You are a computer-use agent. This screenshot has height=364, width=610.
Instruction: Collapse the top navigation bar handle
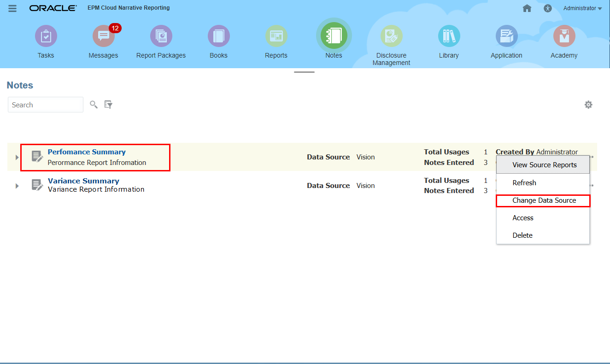pyautogui.click(x=304, y=72)
